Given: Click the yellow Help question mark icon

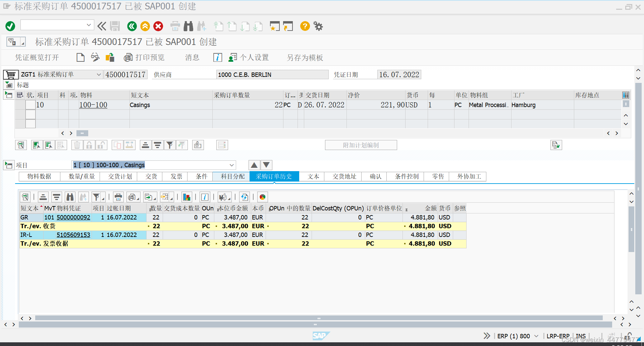Looking at the screenshot, I should (305, 26).
